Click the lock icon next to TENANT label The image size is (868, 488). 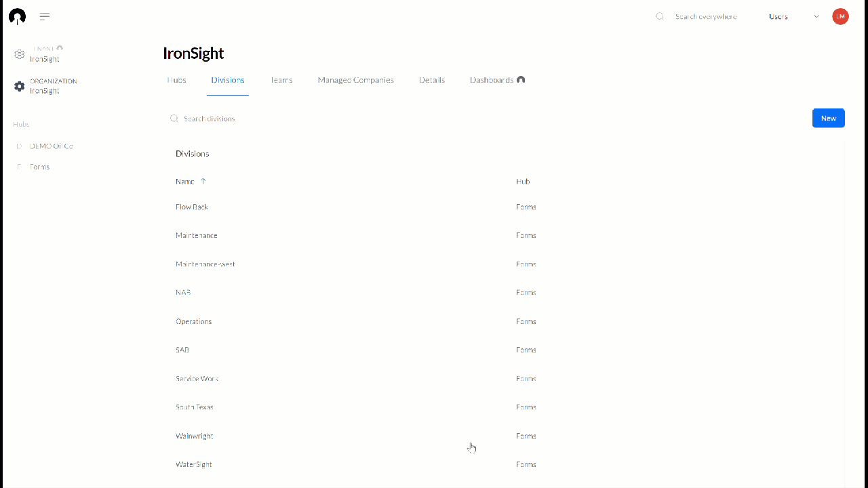tap(60, 48)
